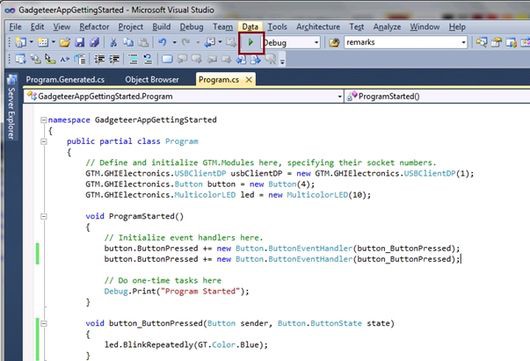The image size is (530, 361).
Task: Start debugging with the green play button
Action: (250, 42)
